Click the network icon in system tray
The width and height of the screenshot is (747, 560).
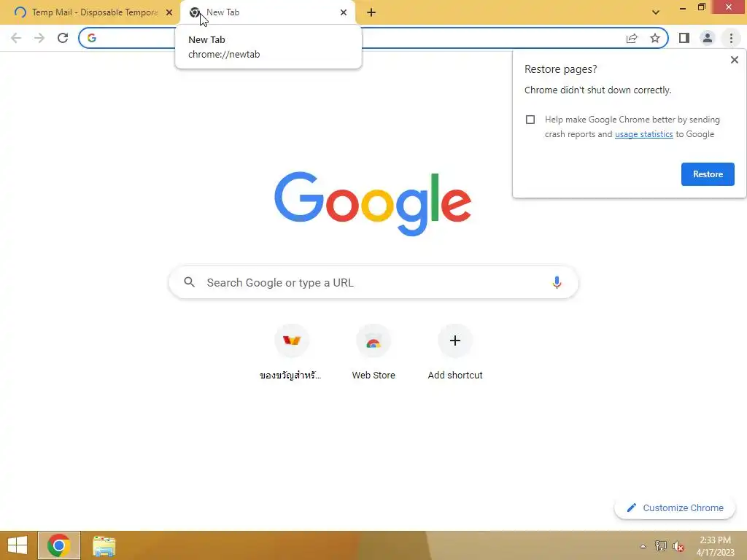tap(661, 546)
